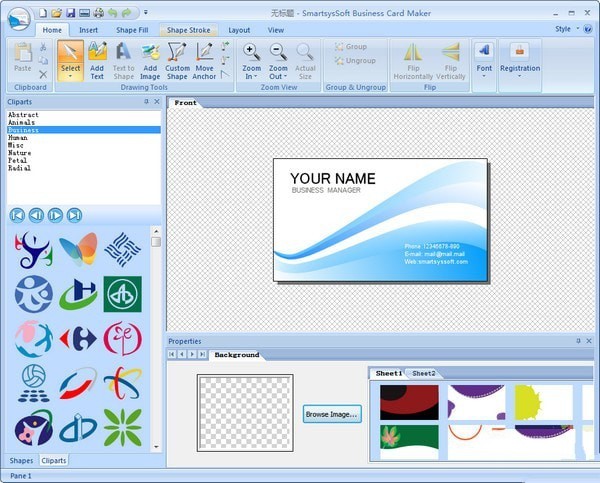This screenshot has height=483, width=600.
Task: Click the Browse Image... button
Action: coord(332,414)
